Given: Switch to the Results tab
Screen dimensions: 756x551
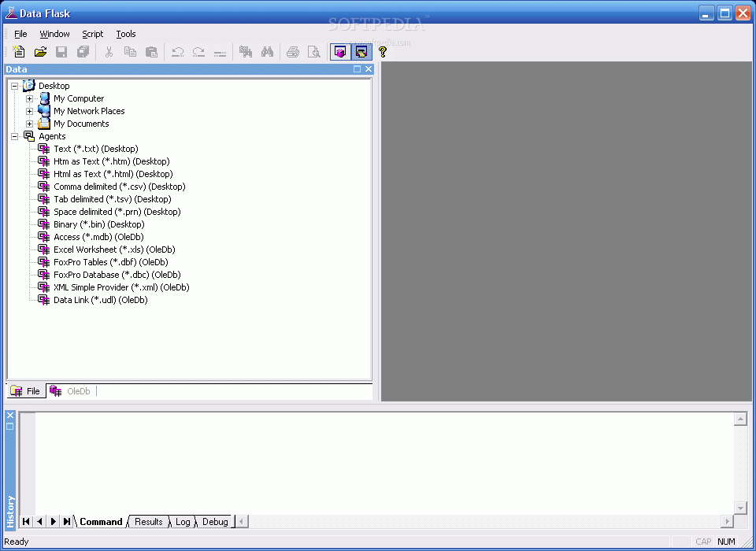Looking at the screenshot, I should (149, 522).
